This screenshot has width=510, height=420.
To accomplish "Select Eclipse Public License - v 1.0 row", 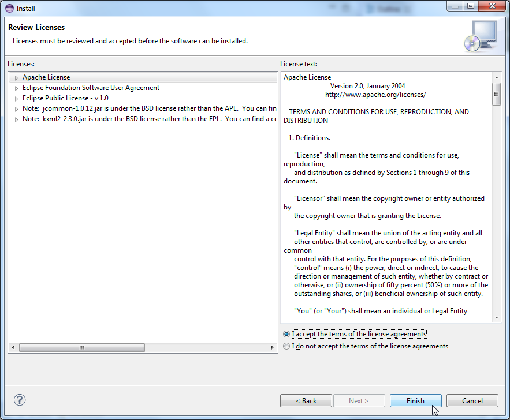I will click(x=143, y=98).
